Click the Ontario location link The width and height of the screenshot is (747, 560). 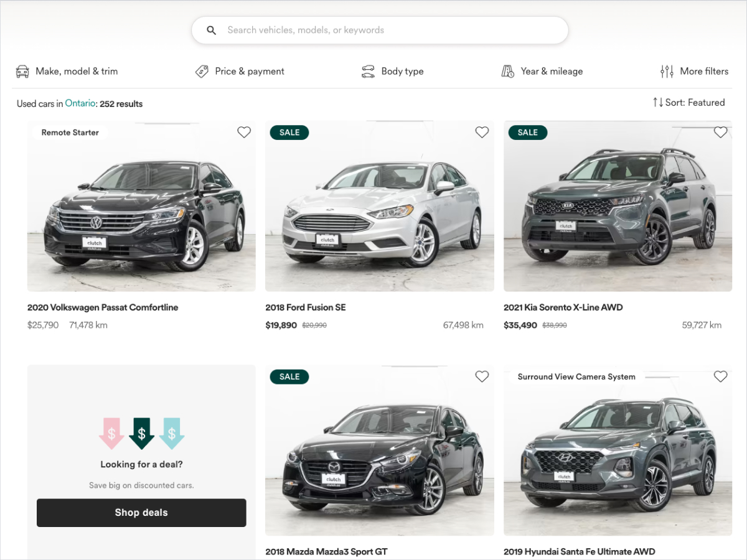click(x=80, y=104)
